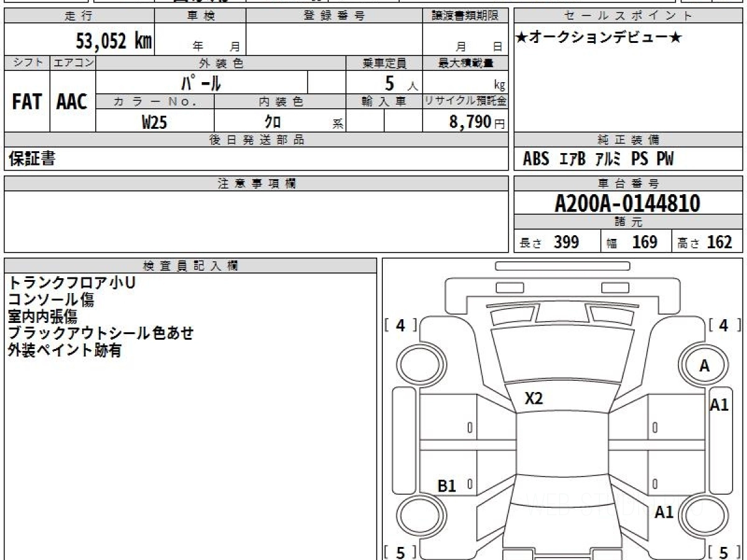This screenshot has width=747, height=560.
Task: Select the recycle deposit 8,790円
Action: pos(477,122)
